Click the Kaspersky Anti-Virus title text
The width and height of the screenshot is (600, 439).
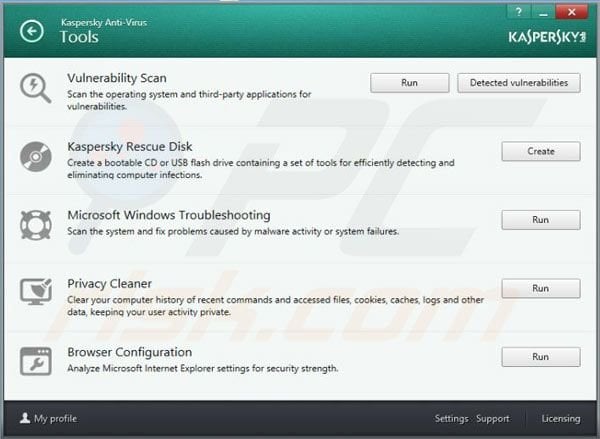104,22
